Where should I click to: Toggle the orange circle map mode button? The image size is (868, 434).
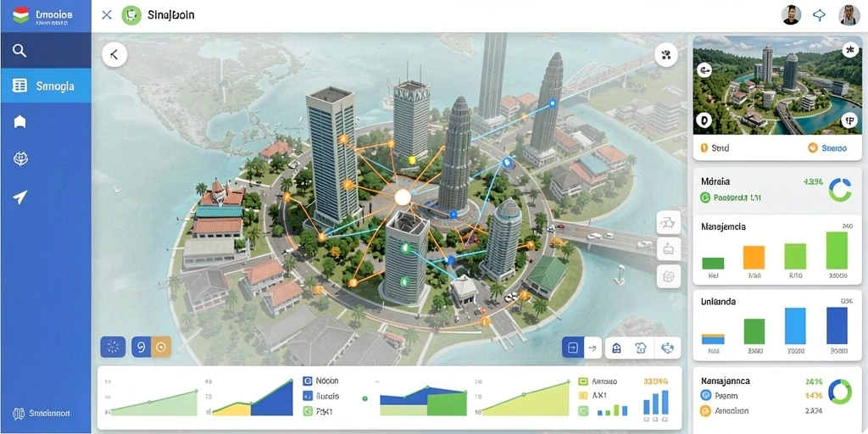(x=161, y=347)
